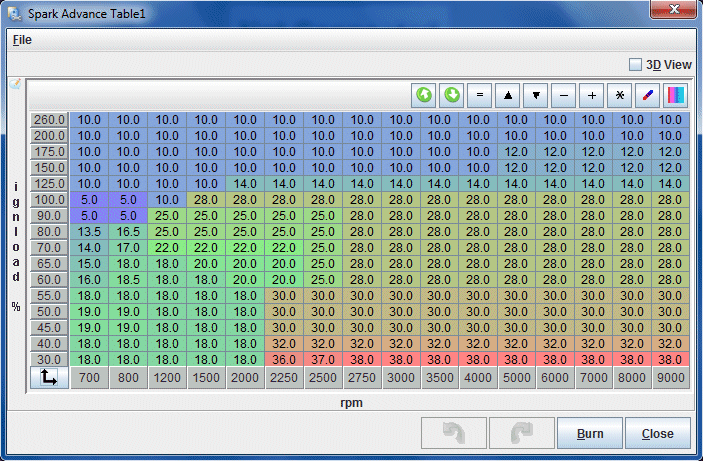Click the Close button
703x461 pixels.
pyautogui.click(x=657, y=434)
